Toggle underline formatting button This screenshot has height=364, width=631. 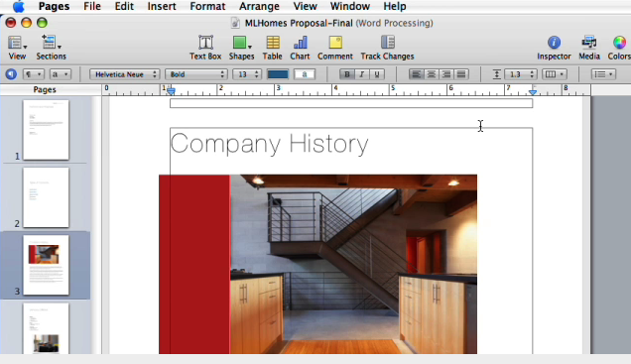tap(377, 74)
